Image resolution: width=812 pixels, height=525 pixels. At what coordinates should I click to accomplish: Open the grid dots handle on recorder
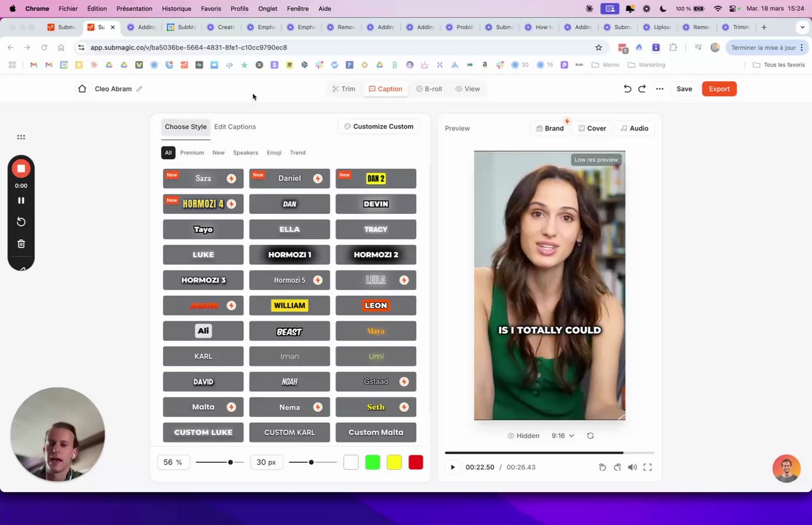[x=21, y=137]
